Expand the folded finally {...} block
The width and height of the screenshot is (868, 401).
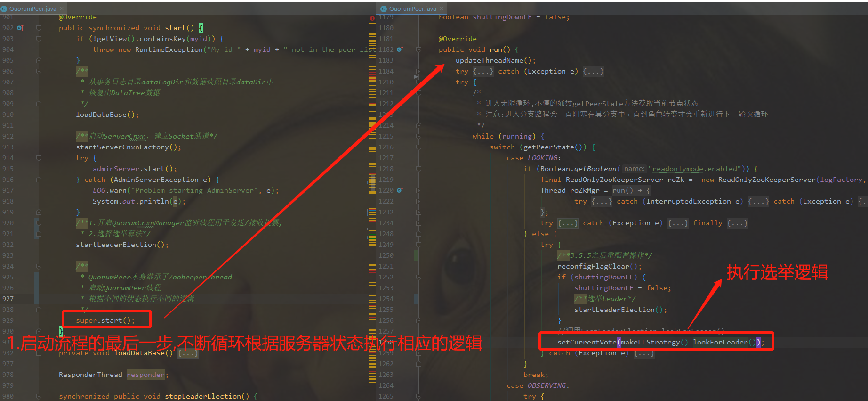(737, 223)
